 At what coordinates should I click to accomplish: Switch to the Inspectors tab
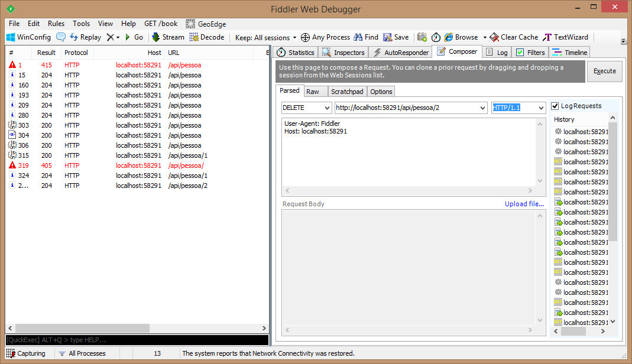(x=343, y=53)
